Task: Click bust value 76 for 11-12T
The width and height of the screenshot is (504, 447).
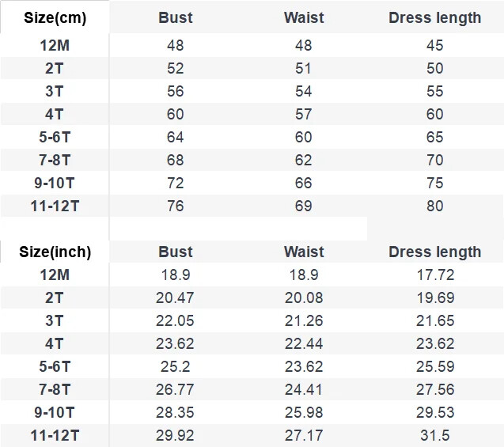Action: [x=175, y=206]
